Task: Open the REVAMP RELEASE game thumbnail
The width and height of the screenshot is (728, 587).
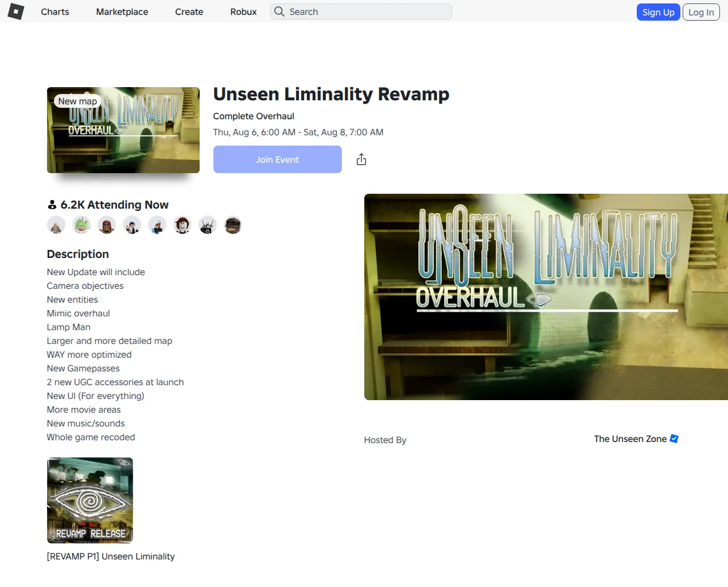Action: click(x=90, y=500)
